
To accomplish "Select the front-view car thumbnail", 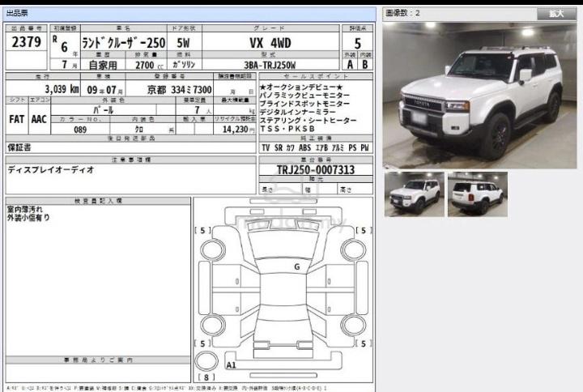I will pyautogui.click(x=412, y=194).
